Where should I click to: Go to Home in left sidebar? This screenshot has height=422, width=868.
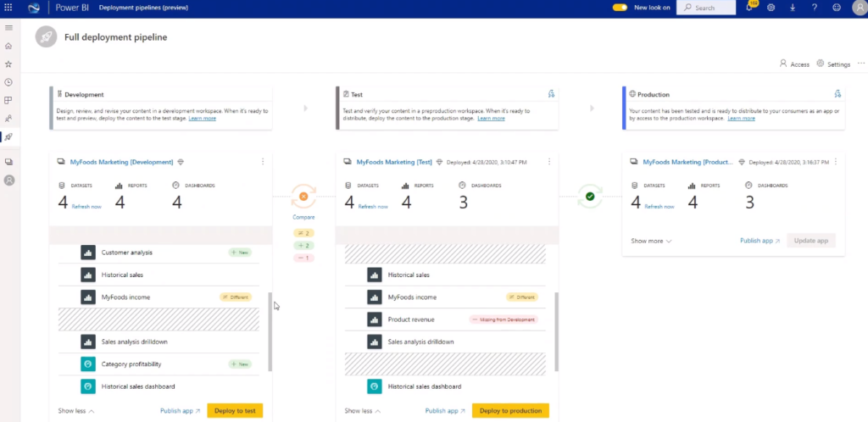8,46
